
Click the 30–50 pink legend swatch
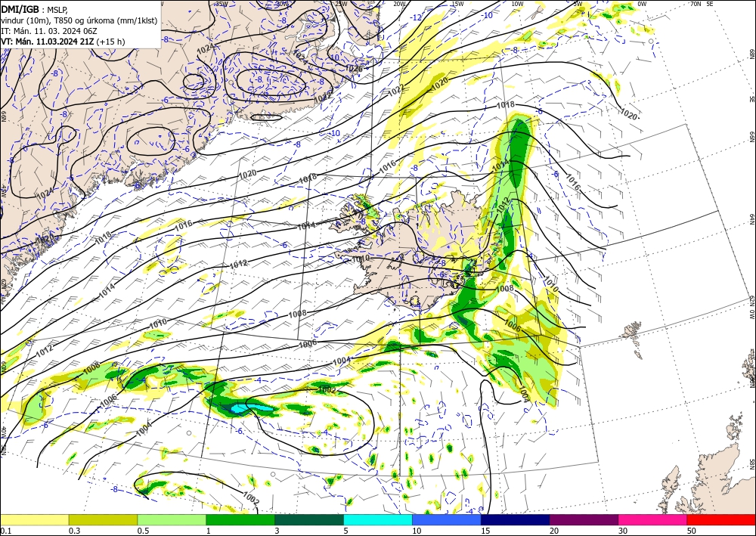[x=653, y=519]
